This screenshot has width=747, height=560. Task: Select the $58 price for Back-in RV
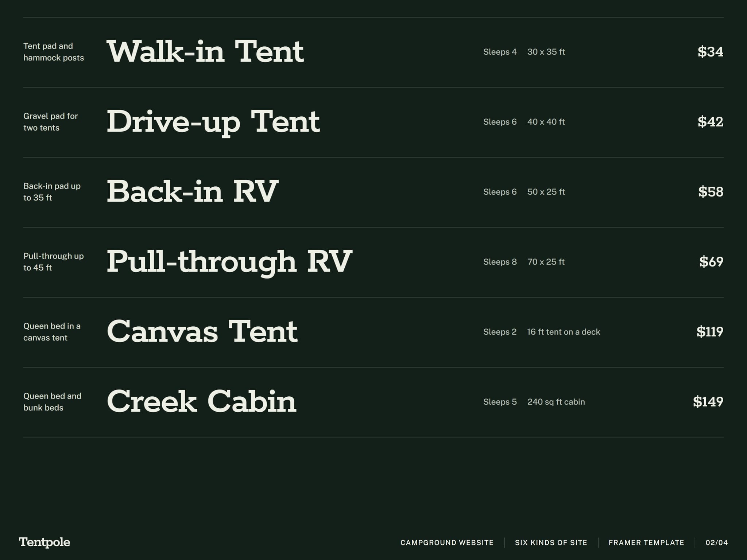tap(711, 192)
